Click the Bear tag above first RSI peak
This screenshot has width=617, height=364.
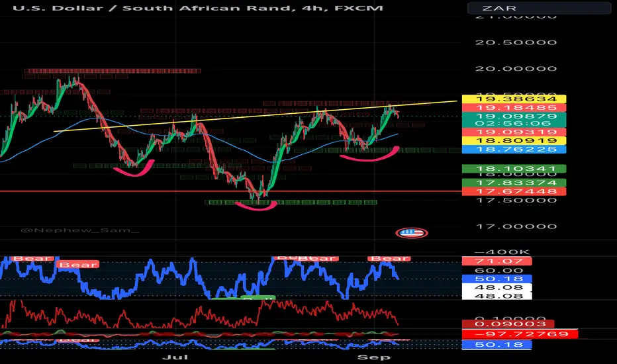(32, 259)
